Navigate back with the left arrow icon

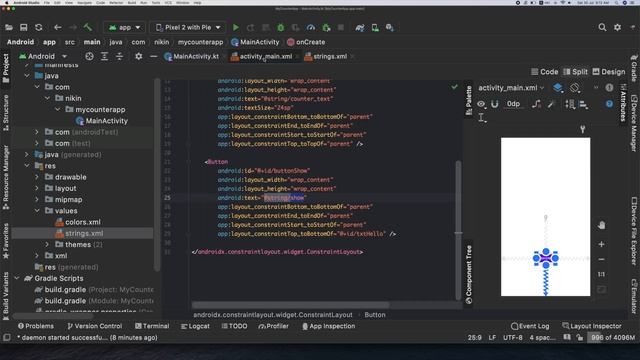pos(58,27)
